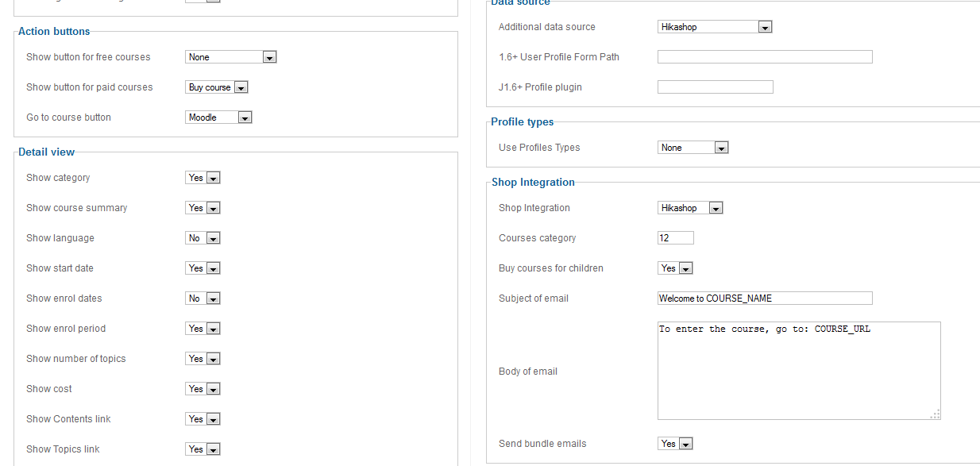Screen dimensions: 980x466
Task: Toggle the Show language dropdown
Action: (203, 238)
